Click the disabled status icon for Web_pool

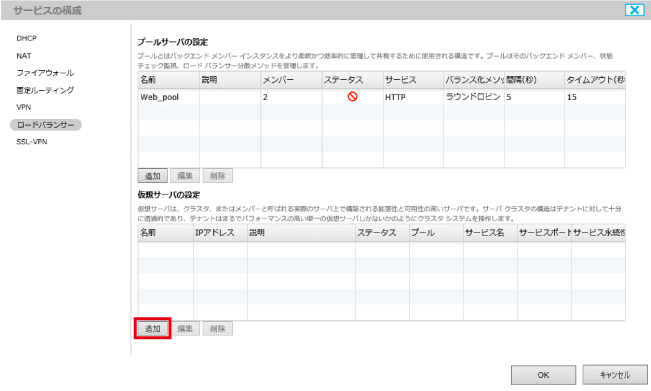352,97
